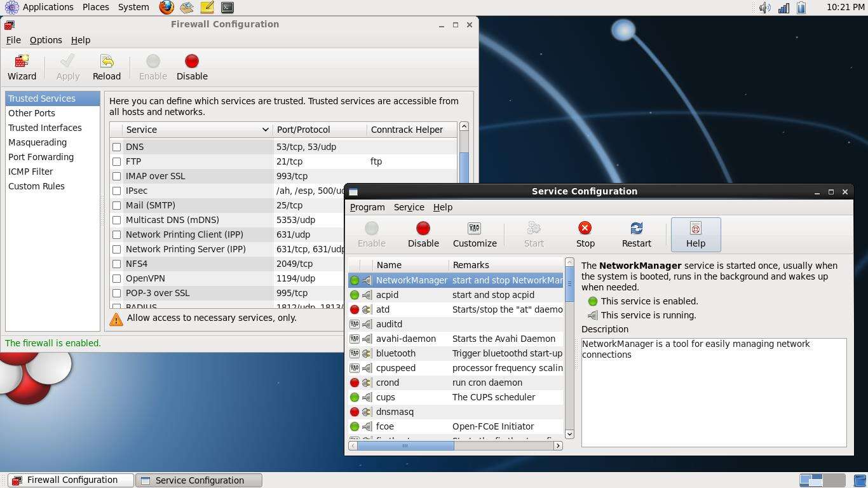Stop the selected service
The width and height of the screenshot is (868, 488).
coord(585,234)
